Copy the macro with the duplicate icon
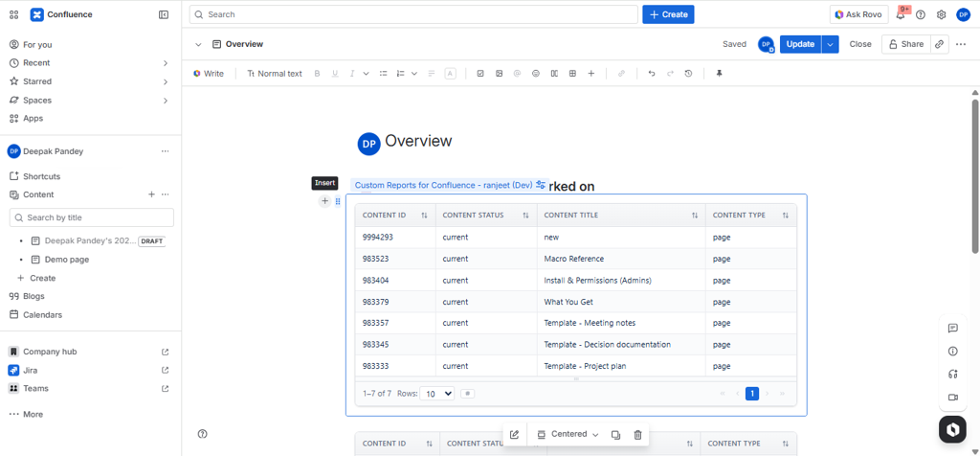980x456 pixels. pyautogui.click(x=615, y=434)
